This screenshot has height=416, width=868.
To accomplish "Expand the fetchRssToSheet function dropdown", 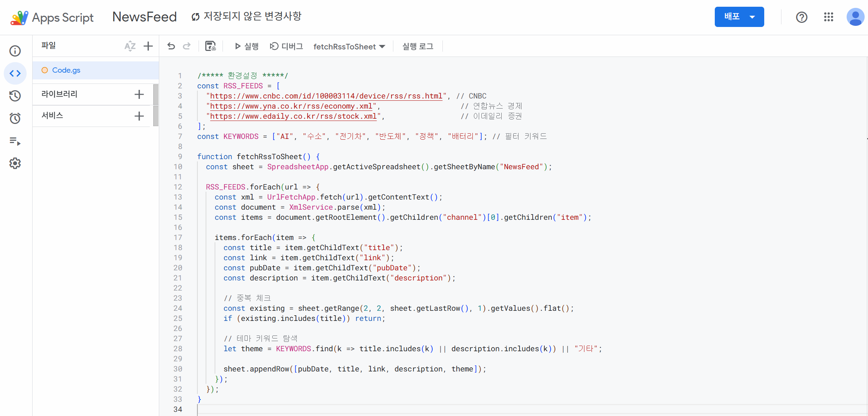I will point(349,46).
